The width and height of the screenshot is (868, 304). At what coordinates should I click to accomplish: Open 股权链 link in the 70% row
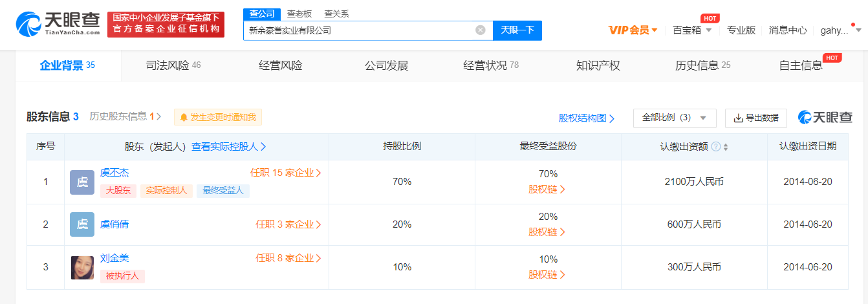547,189
